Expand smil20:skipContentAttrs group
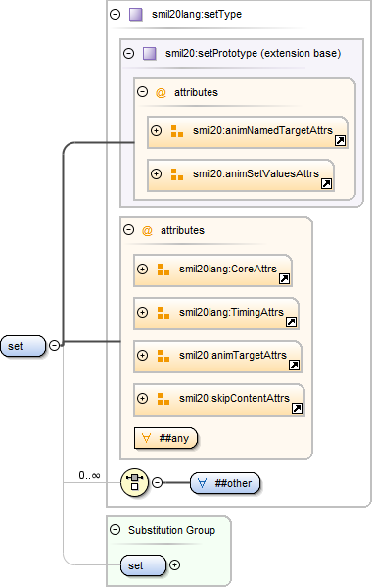 pos(143,398)
